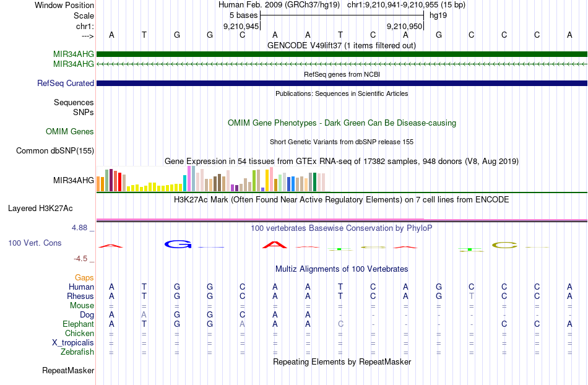The height and width of the screenshot is (385, 588).
Task: Click the solid green MIR34AHG exon bar
Action: [x=342, y=54]
